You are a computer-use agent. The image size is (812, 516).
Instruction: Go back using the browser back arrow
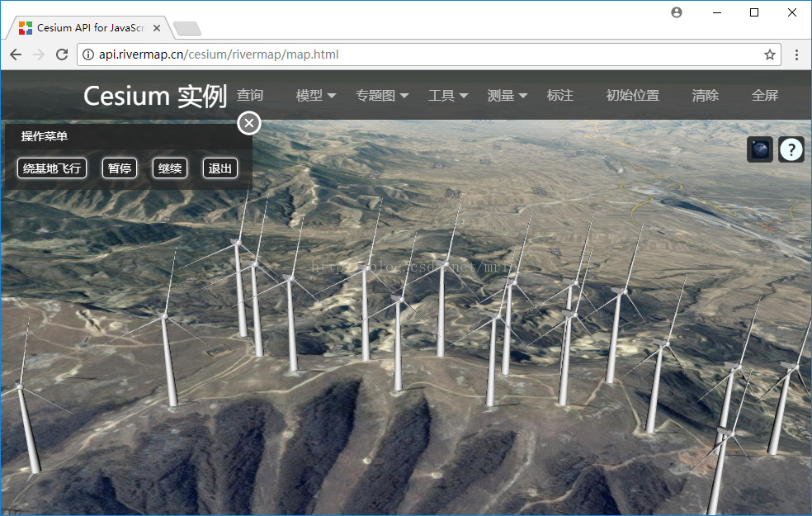(x=16, y=54)
